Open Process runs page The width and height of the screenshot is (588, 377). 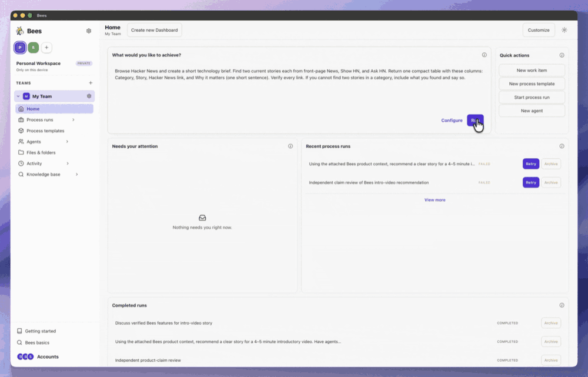pyautogui.click(x=40, y=119)
